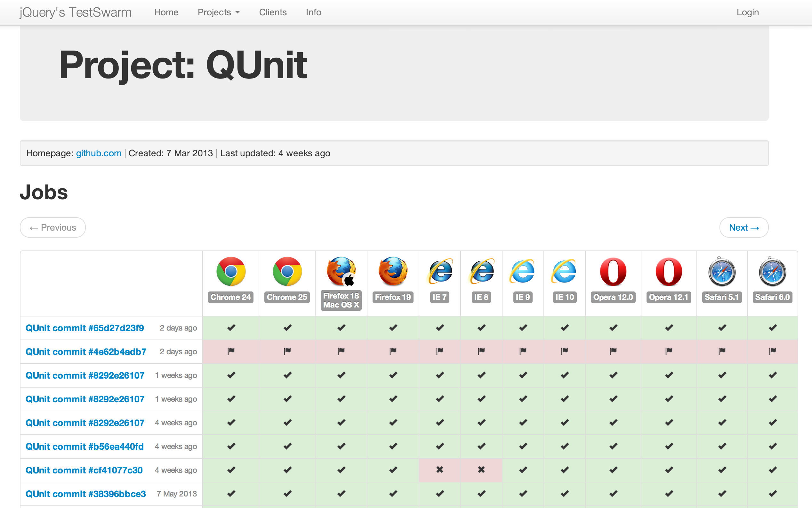Click the Opera 12.0 browser icon
The image size is (812, 508).
pos(613,272)
